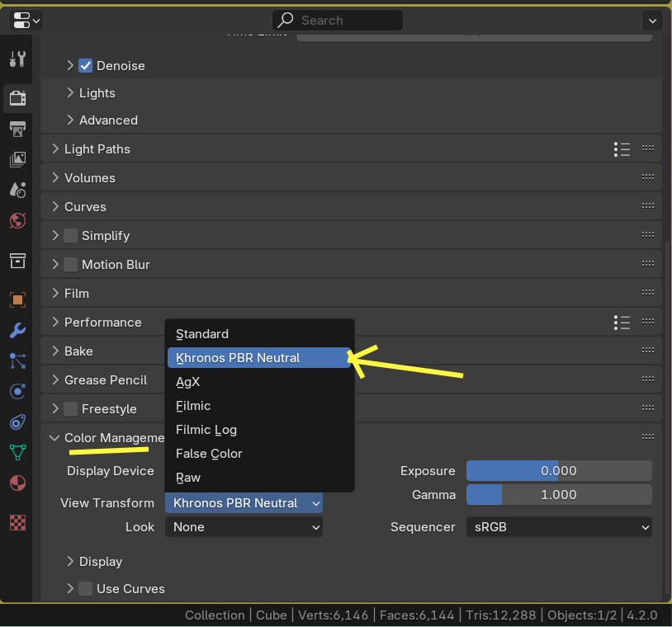The width and height of the screenshot is (672, 627).
Task: Expand the Light Paths panel
Action: [x=97, y=149]
